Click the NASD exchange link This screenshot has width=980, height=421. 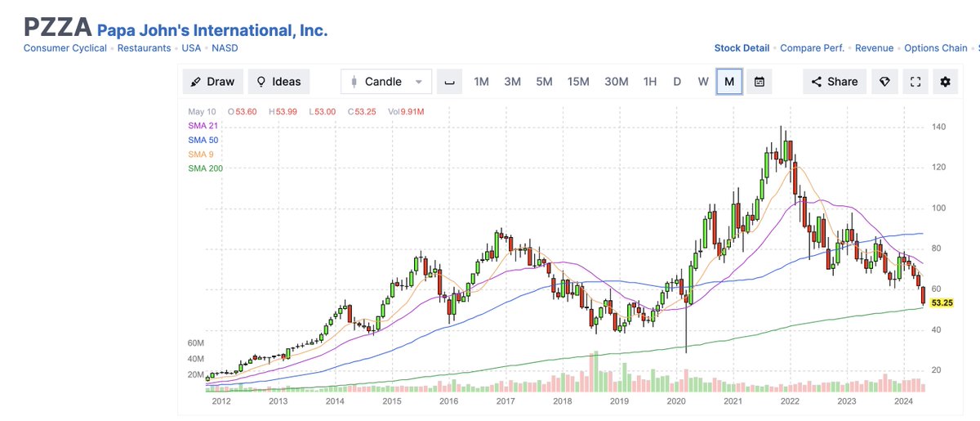tap(225, 48)
